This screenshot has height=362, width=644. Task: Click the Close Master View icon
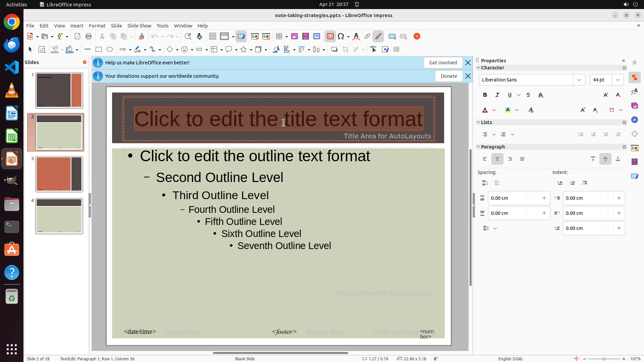pyautogui.click(x=417, y=37)
